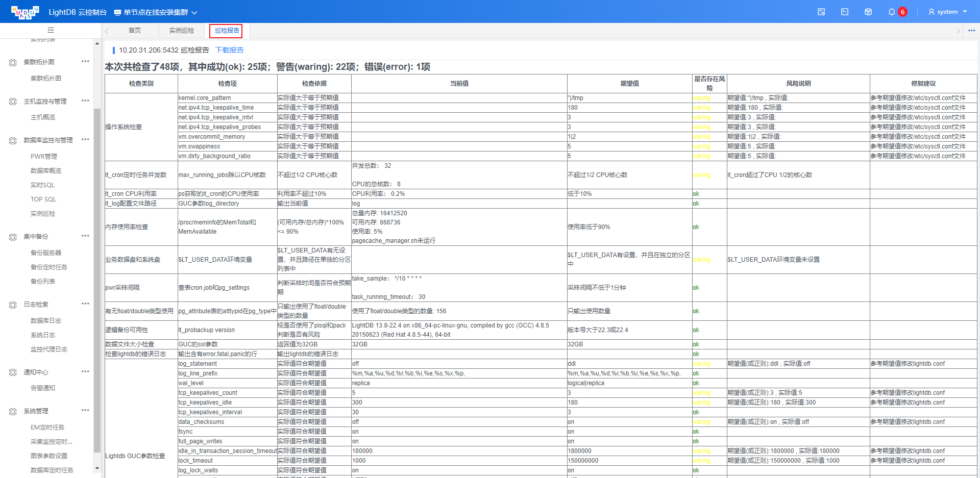The height and width of the screenshot is (478, 980).
Task: Click the cube package icon in header
Action: [x=868, y=12]
